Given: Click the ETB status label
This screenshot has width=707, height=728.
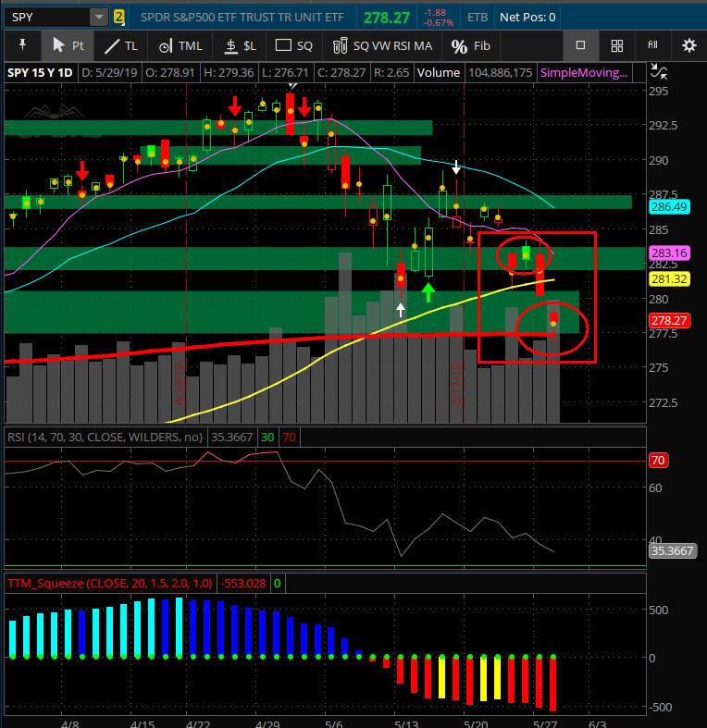Looking at the screenshot, I should pos(478,17).
